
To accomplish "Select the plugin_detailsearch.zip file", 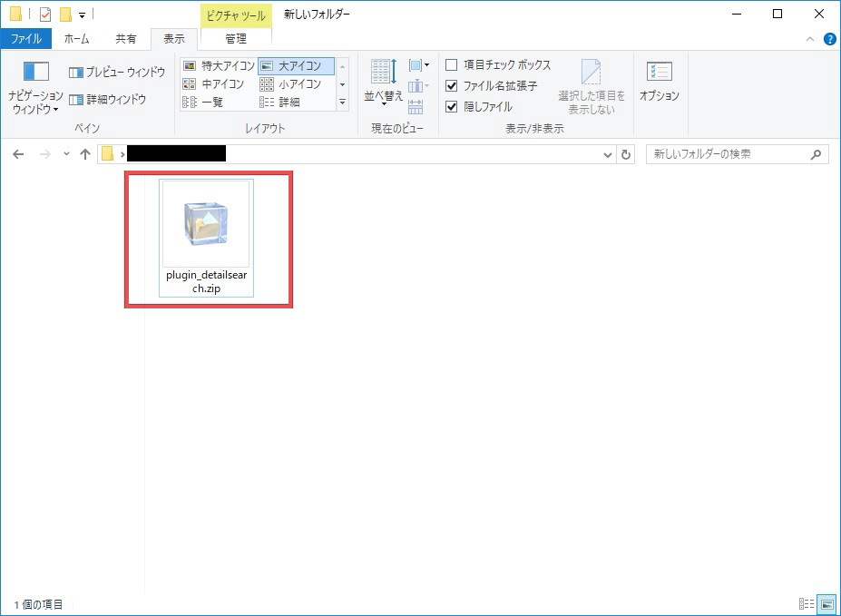I will coord(206,238).
